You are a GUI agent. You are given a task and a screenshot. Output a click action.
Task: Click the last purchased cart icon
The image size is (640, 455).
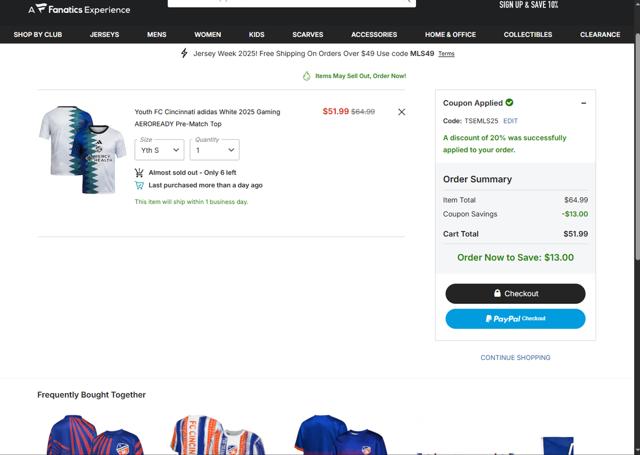[x=139, y=185]
